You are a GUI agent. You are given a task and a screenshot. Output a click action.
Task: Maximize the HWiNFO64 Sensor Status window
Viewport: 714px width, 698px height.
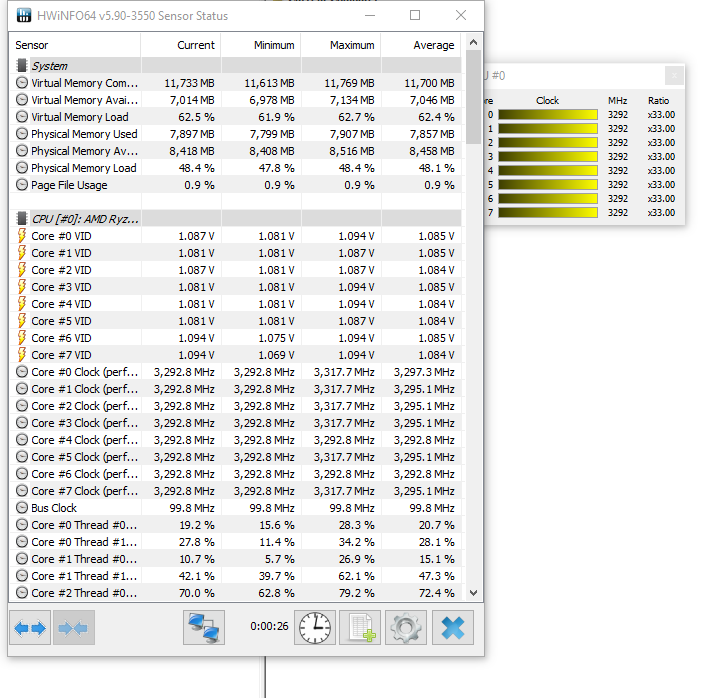(415, 15)
